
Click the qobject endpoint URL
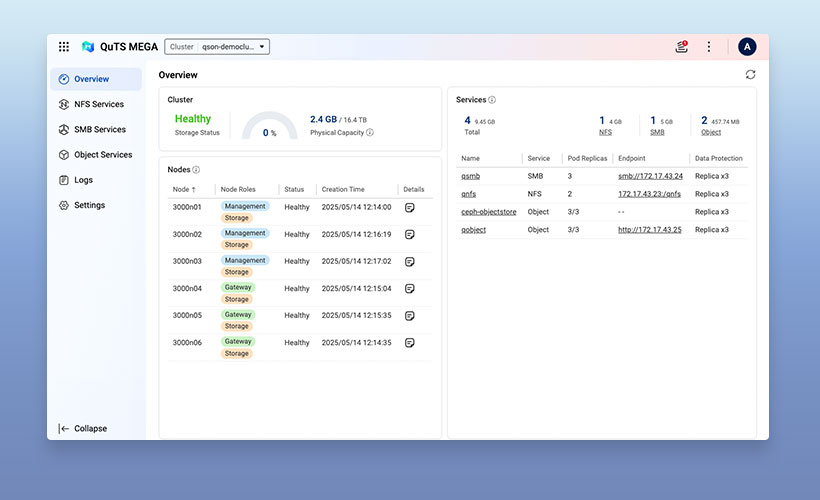coord(649,230)
